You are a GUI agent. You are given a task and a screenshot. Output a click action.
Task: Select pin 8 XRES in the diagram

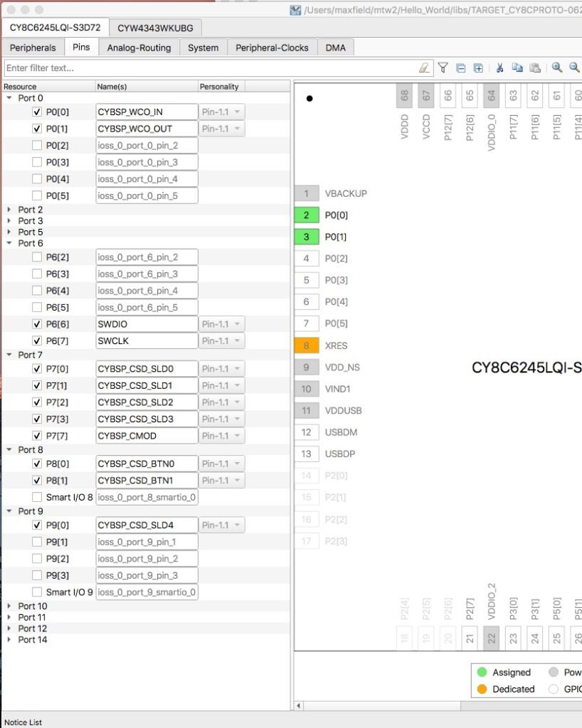(x=306, y=346)
